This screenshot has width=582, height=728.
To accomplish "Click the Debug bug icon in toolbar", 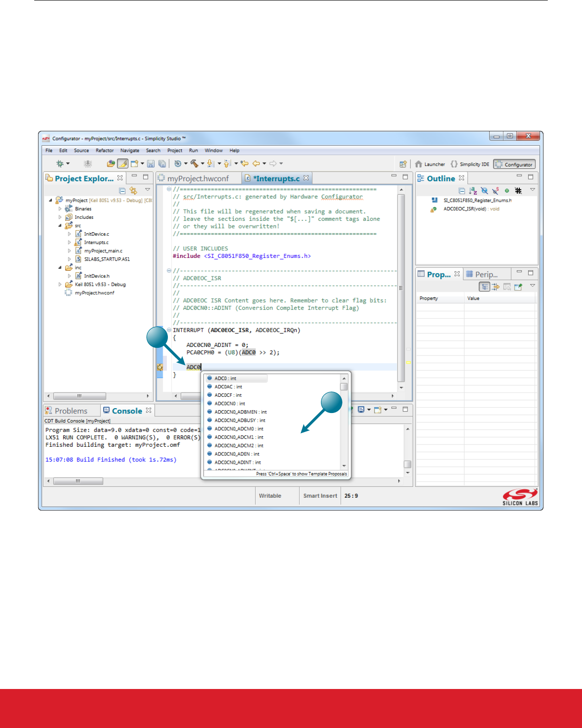I will 60,164.
